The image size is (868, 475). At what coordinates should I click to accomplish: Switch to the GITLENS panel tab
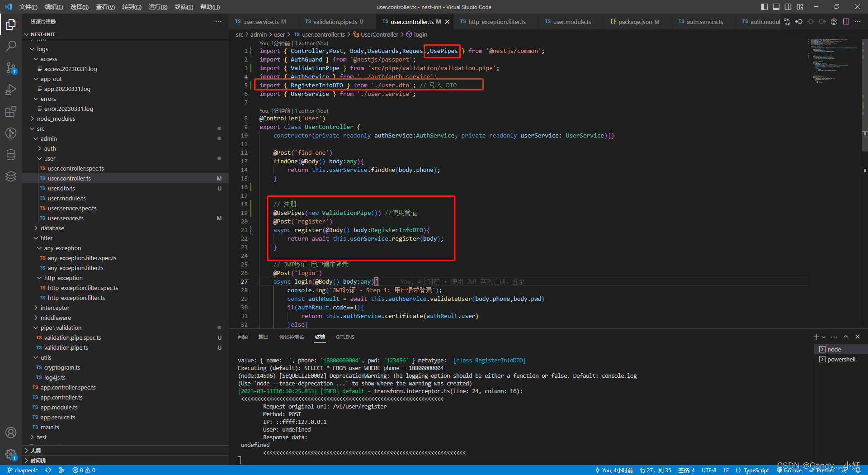coord(345,337)
